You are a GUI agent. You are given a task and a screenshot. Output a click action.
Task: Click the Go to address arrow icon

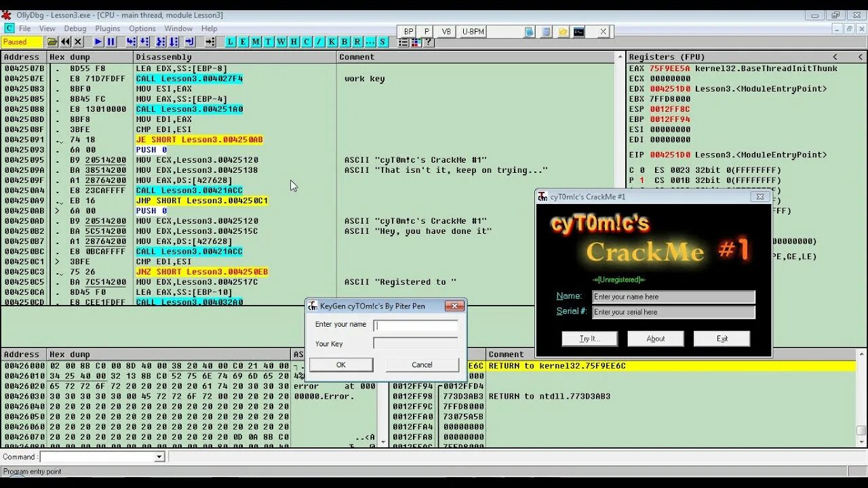tap(210, 42)
